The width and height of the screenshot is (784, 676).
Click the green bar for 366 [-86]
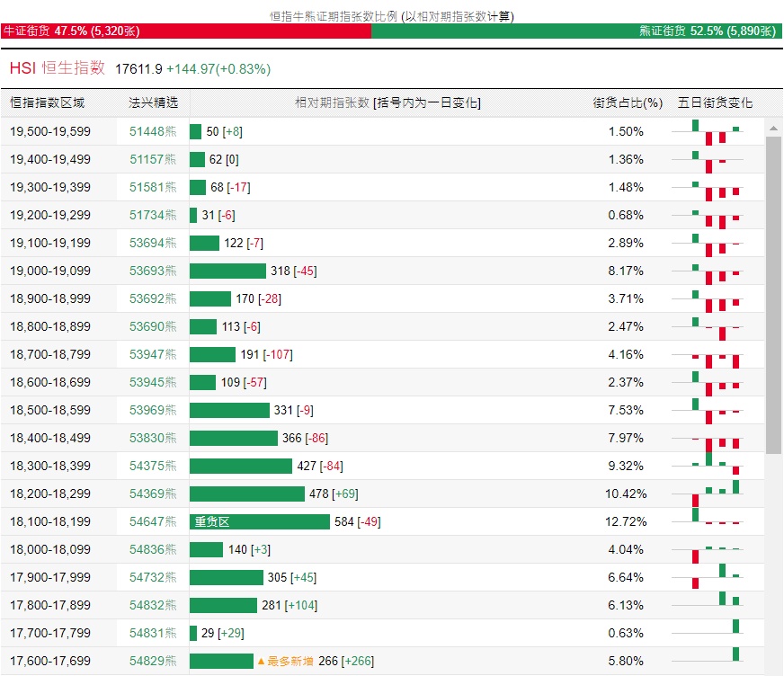(234, 438)
